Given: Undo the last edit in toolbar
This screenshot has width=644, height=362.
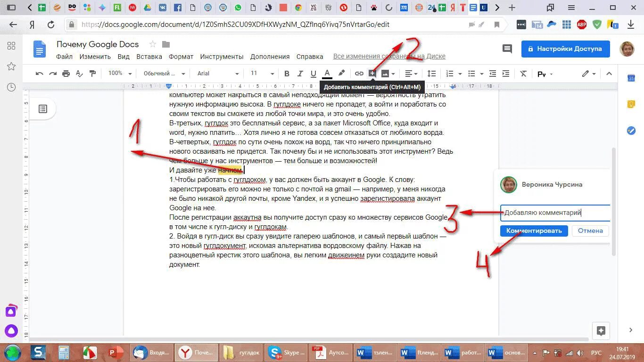Looking at the screenshot, I should coord(40,74).
